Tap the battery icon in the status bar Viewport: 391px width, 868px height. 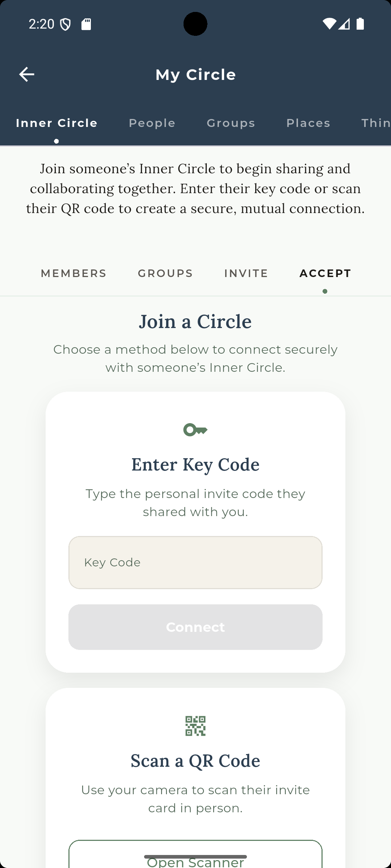click(360, 24)
